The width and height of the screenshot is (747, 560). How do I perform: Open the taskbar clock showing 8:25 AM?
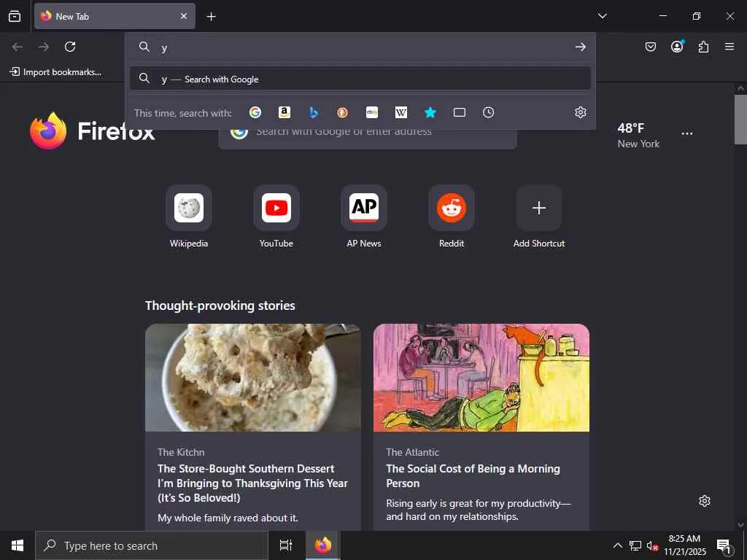[x=684, y=545]
